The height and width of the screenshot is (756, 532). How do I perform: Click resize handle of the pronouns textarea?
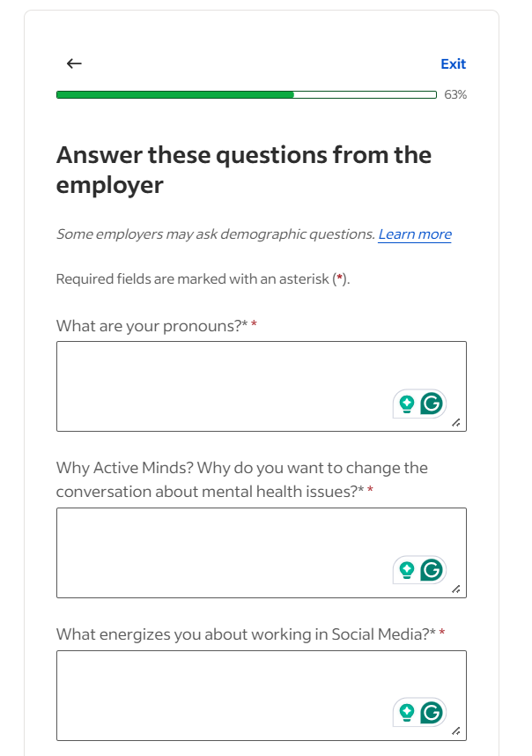click(456, 423)
